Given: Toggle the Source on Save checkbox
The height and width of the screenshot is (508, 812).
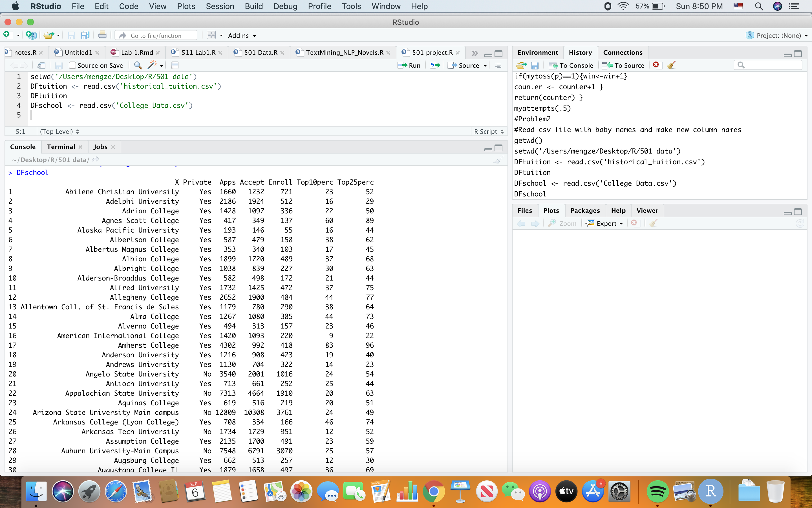Looking at the screenshot, I should pos(72,65).
